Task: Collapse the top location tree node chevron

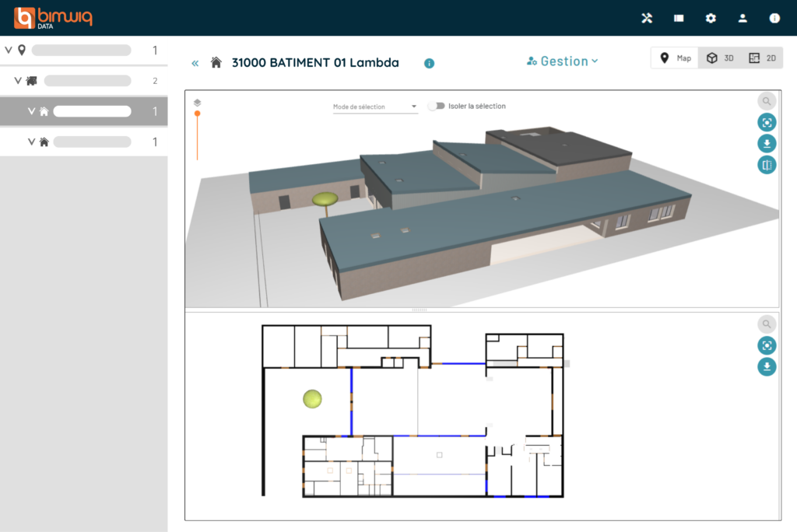Action: pyautogui.click(x=9, y=51)
